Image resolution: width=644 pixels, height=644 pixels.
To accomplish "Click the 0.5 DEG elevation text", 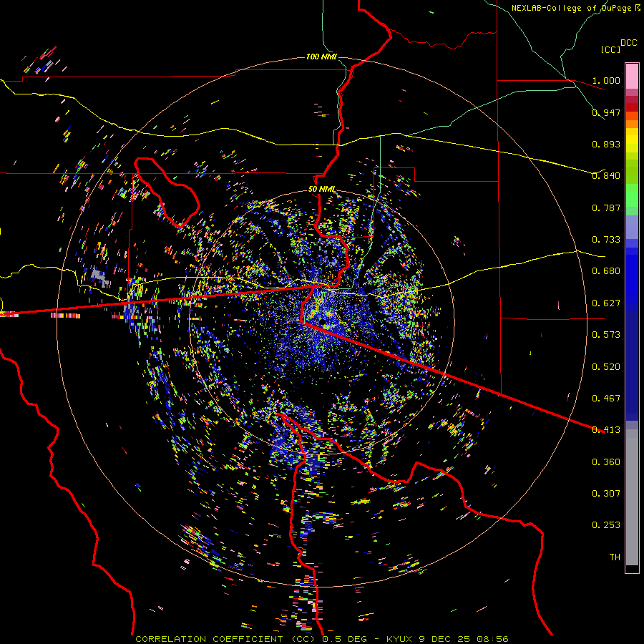I will point(343,639).
